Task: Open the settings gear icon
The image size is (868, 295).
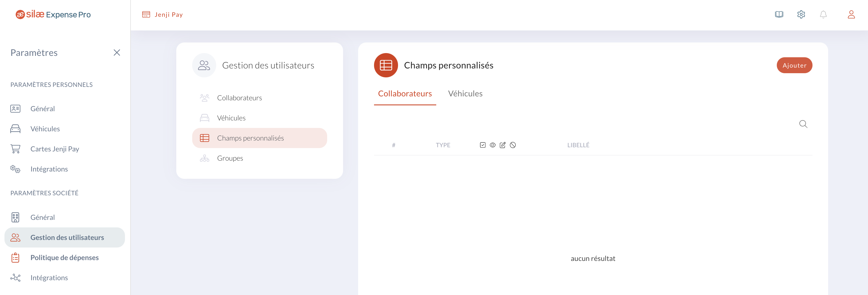Action: coord(801,15)
